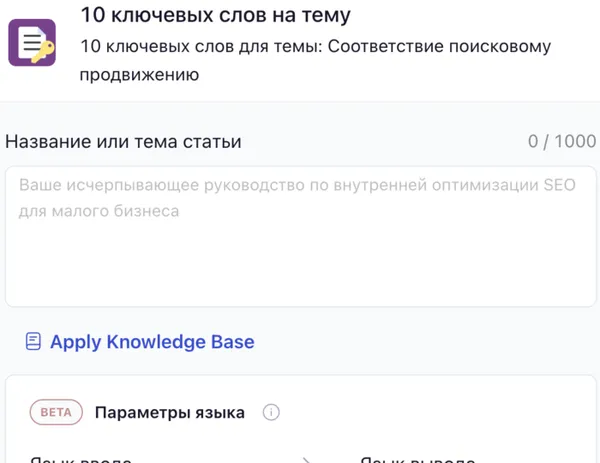Click the purple keyword document icon
This screenshot has width=600, height=463.
pos(32,42)
